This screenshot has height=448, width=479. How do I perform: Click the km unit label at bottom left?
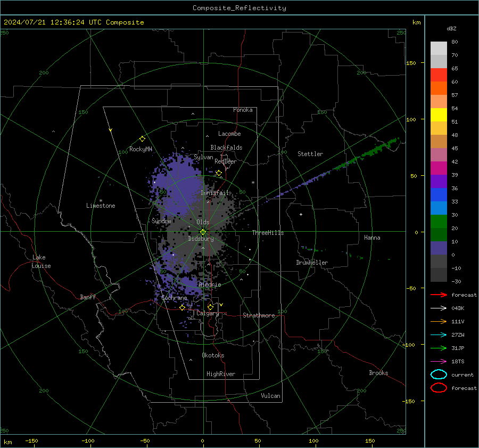pyautogui.click(x=7, y=442)
